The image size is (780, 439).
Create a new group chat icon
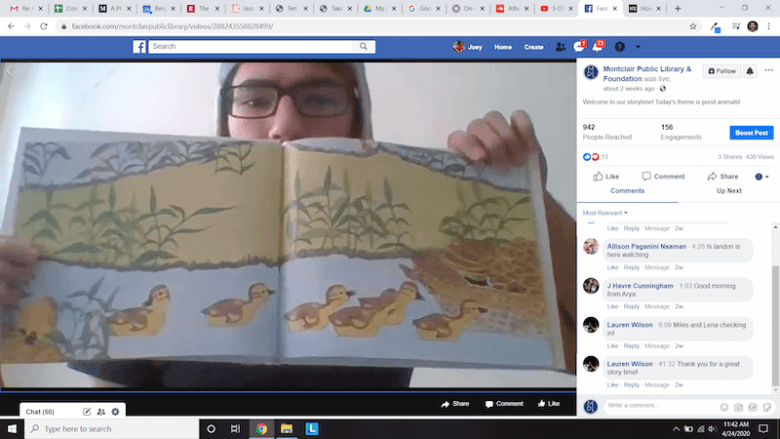coord(101,412)
